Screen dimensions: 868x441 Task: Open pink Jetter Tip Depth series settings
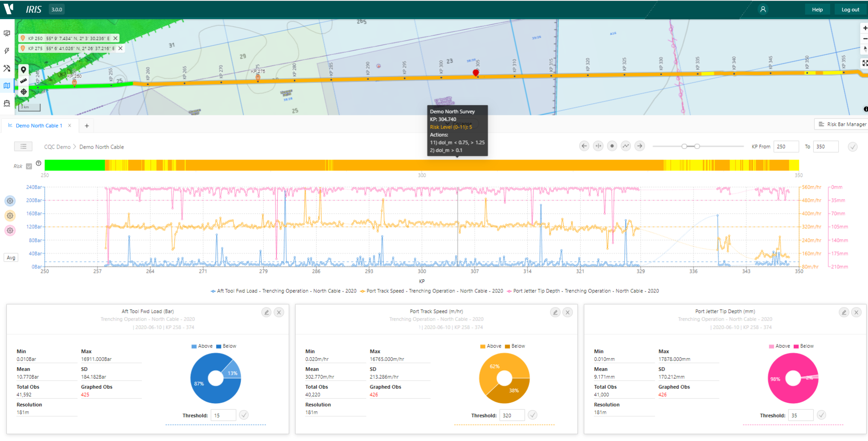(x=10, y=231)
